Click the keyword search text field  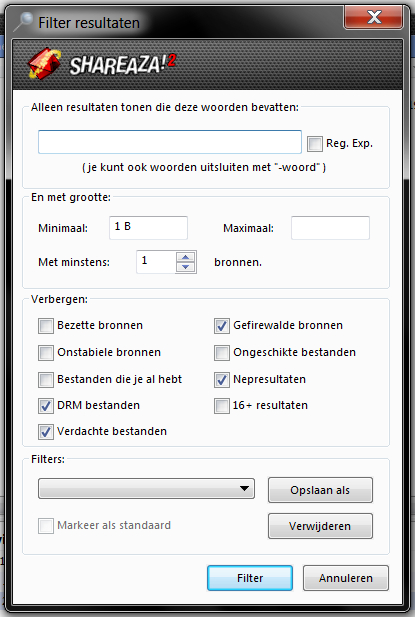coord(170,142)
